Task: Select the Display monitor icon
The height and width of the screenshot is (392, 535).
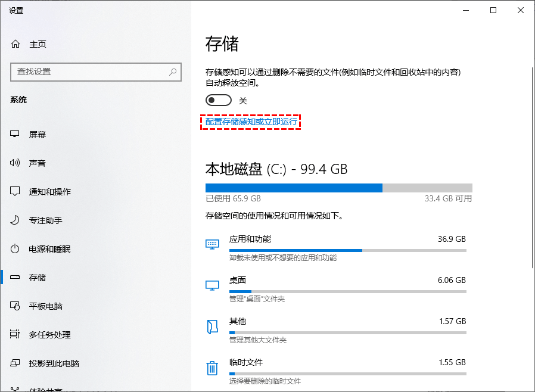Action: click(15, 135)
